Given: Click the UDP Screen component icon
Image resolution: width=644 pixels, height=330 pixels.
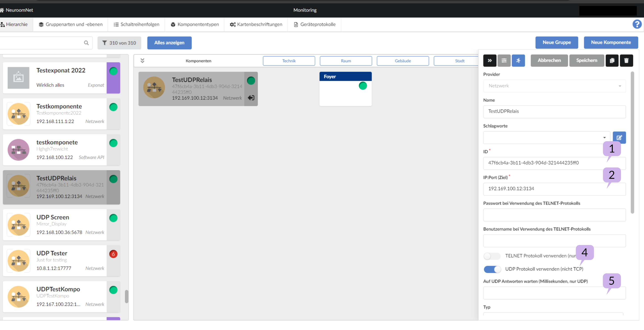Looking at the screenshot, I should (x=18, y=225).
